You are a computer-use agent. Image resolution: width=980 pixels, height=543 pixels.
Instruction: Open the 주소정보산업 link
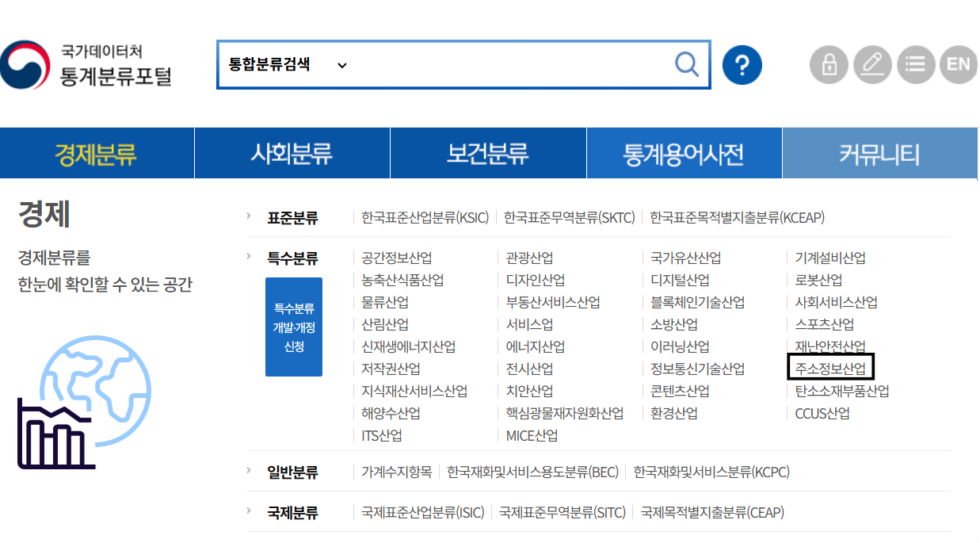pos(831,369)
